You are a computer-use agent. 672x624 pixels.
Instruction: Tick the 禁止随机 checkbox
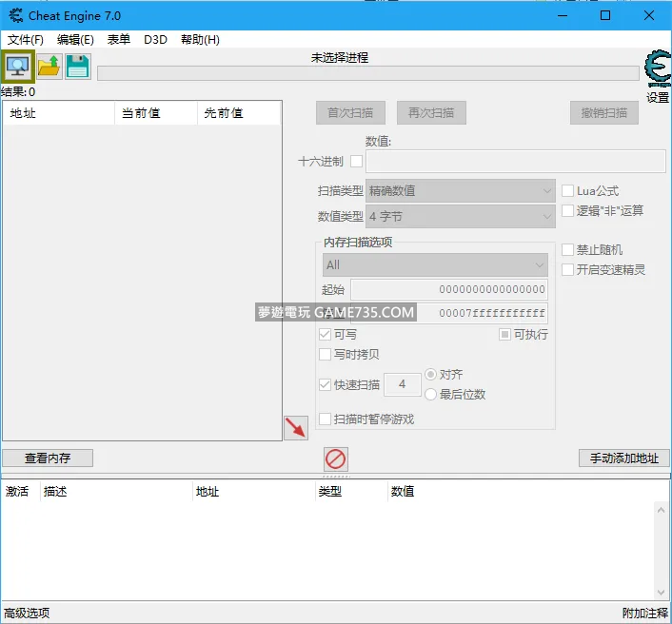(568, 250)
